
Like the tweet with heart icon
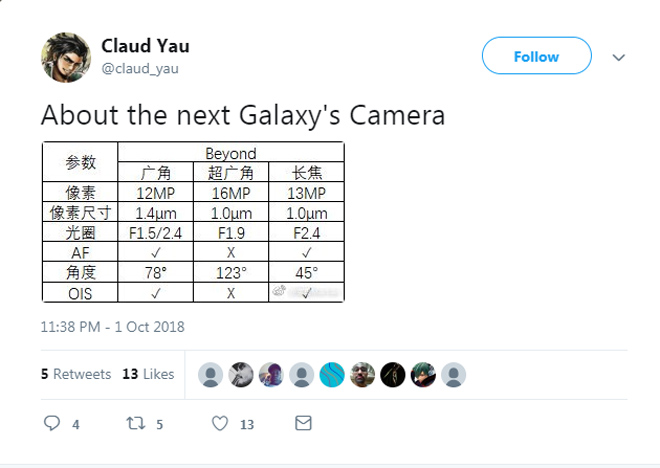point(220,424)
